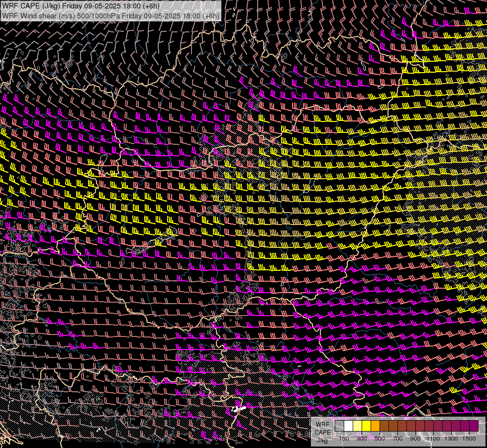Click the 1300 legend value label
This screenshot has width=487, height=448.
pos(451,439)
